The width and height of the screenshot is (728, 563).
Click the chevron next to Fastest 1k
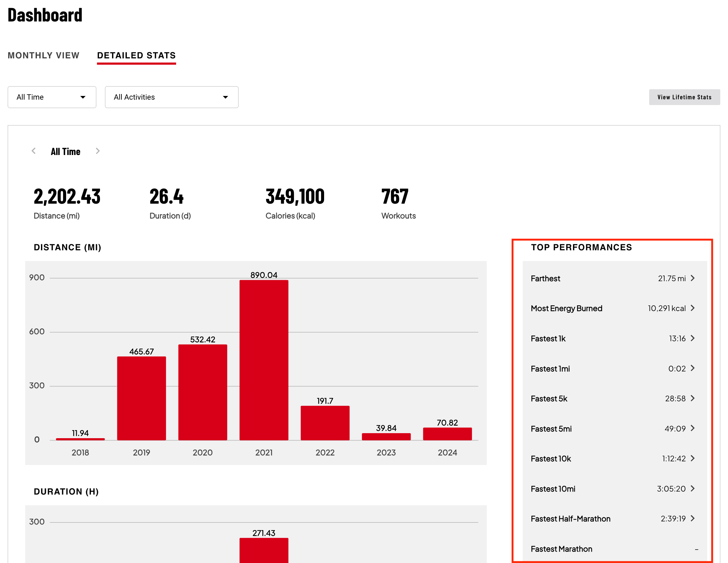coord(692,338)
